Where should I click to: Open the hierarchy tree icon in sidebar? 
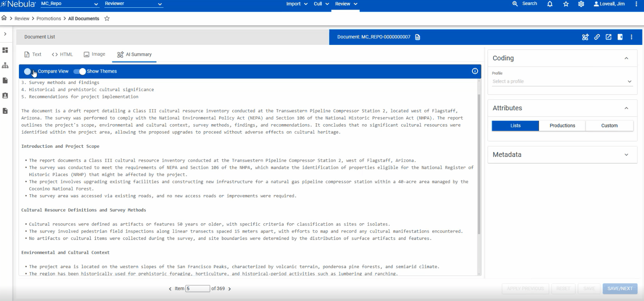(x=5, y=65)
